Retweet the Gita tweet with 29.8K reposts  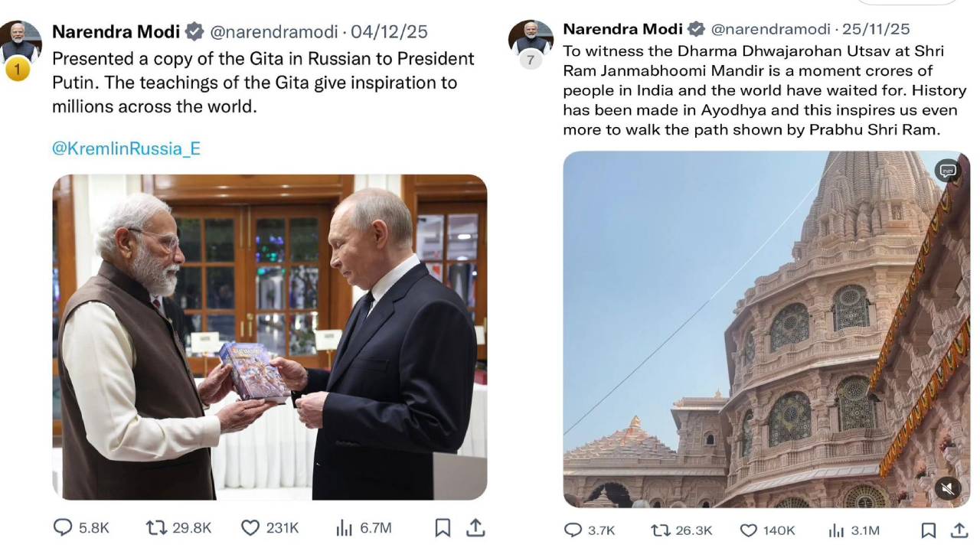[x=156, y=527]
